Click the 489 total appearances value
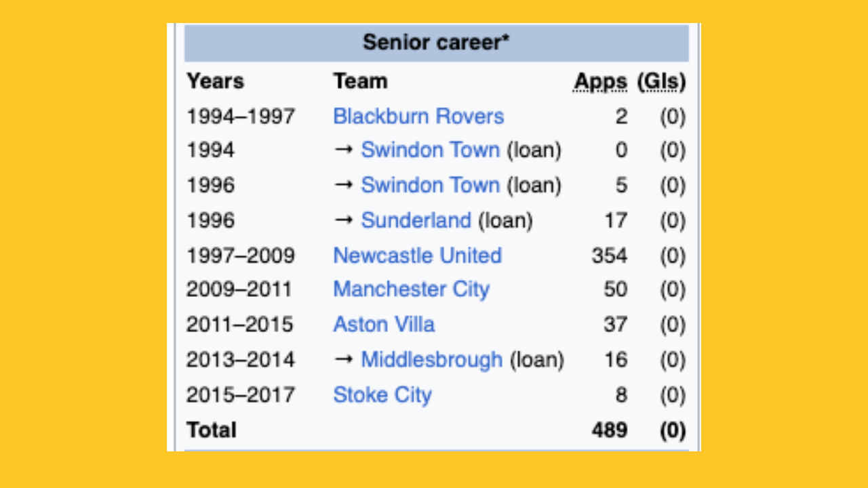This screenshot has width=868, height=488. coord(609,430)
